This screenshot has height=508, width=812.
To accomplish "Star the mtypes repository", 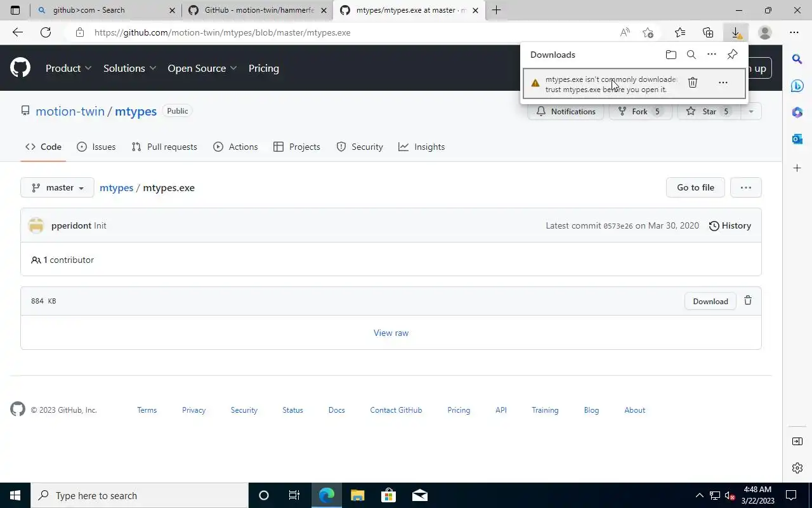I will point(709,111).
